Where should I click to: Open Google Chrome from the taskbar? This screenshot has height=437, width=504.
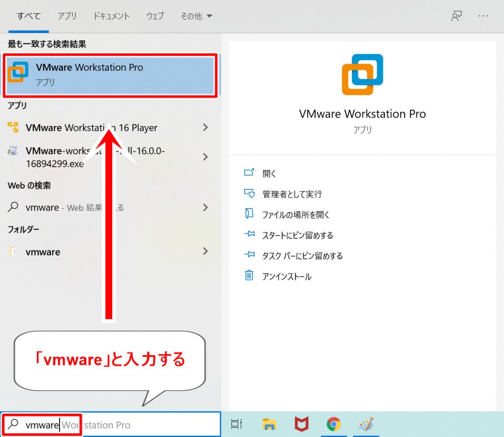coord(334,424)
